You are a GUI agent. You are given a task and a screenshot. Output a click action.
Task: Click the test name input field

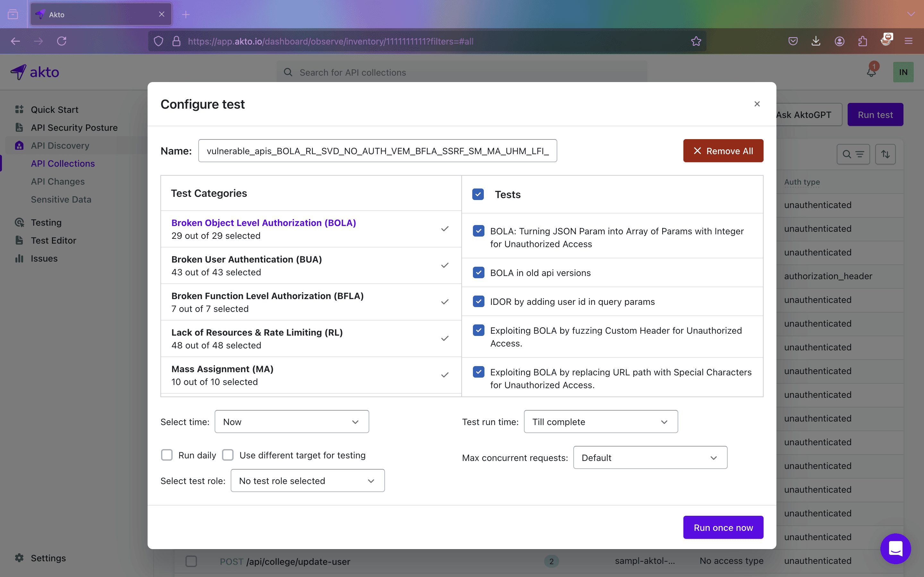[377, 151]
